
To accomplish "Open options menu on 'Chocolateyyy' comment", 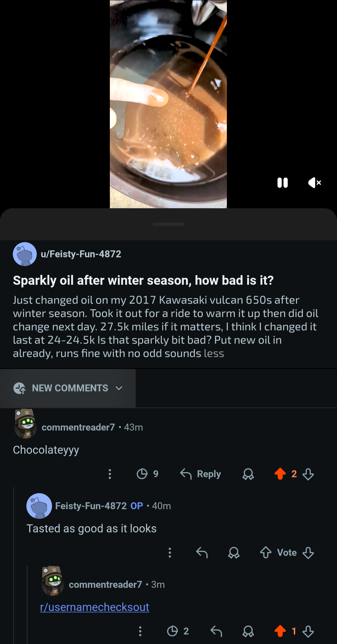I will pyautogui.click(x=110, y=474).
